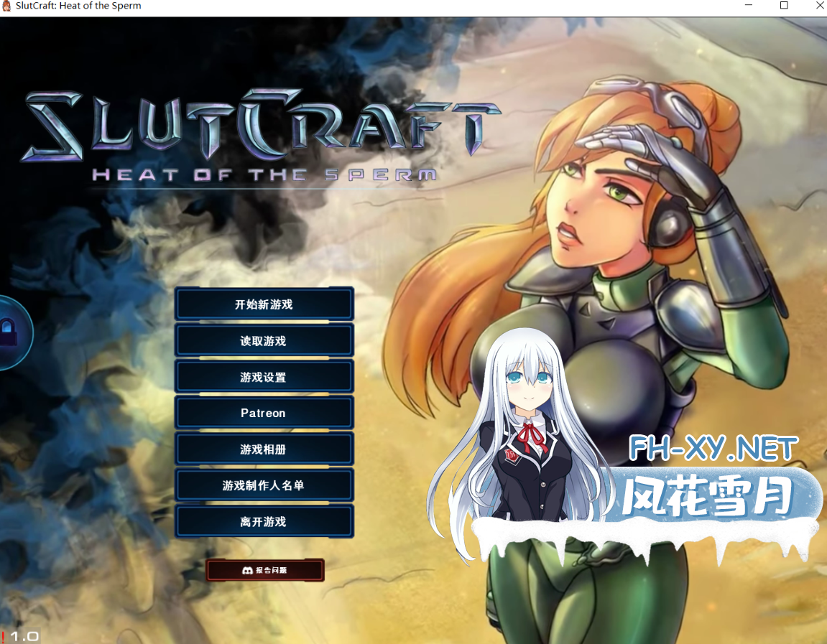Viewport: 827px width, 644px height.
Task: Click the game icon in title bar
Action: click(x=6, y=6)
